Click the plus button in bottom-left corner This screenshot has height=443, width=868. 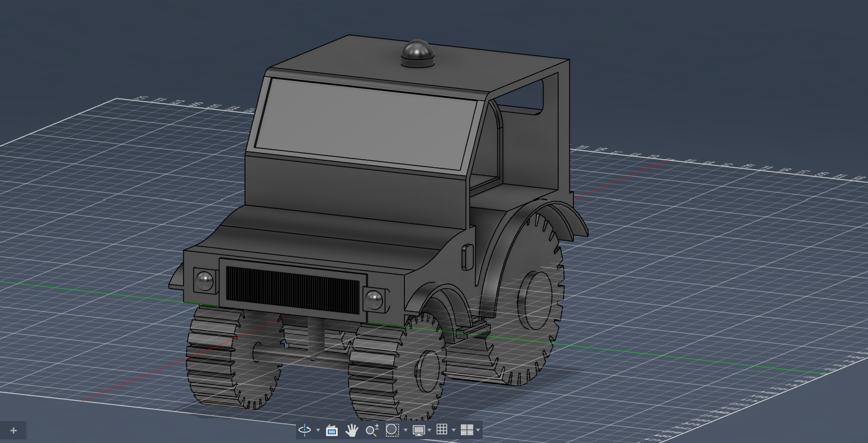13,431
